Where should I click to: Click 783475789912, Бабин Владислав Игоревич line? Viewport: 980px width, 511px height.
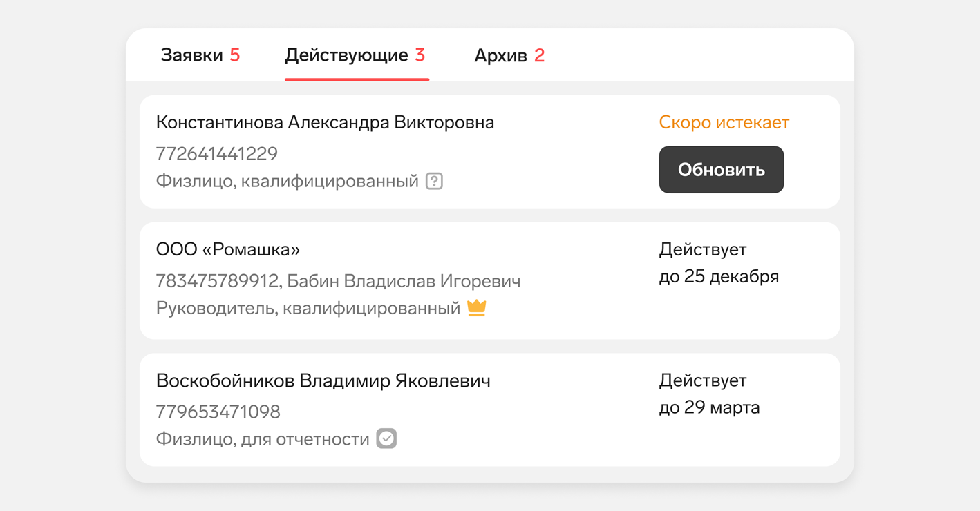coord(338,281)
